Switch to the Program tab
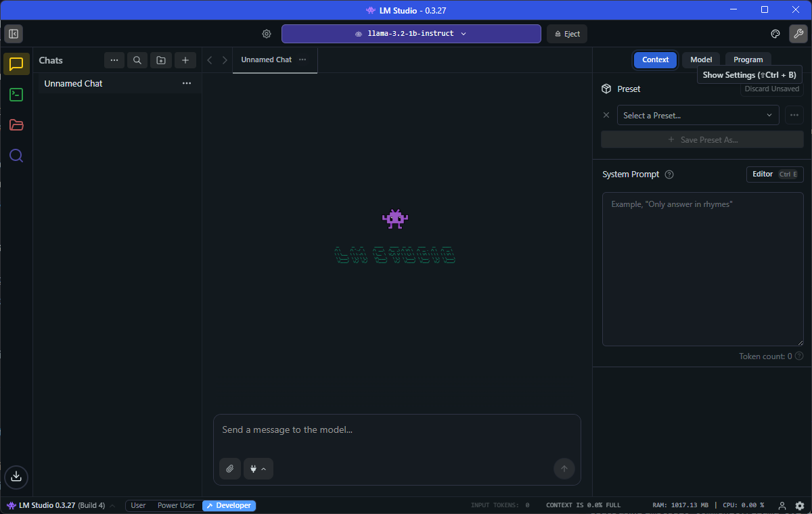812x514 pixels. pos(748,60)
